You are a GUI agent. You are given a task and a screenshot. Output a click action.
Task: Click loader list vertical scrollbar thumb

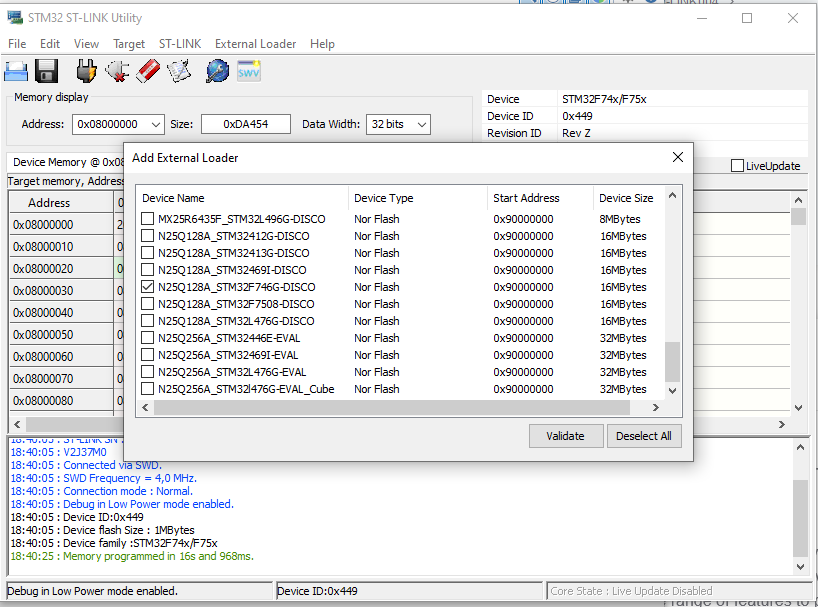pos(672,362)
